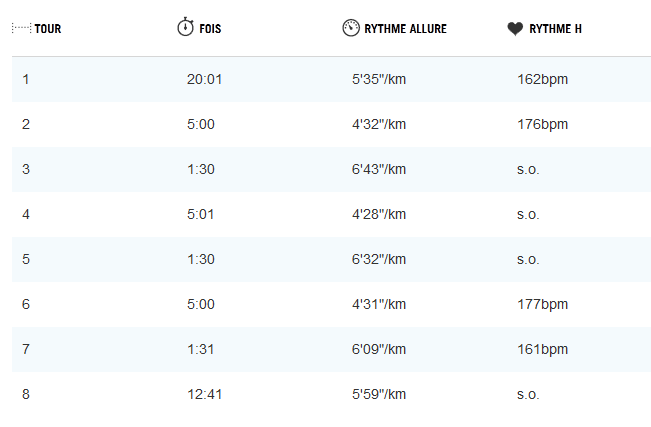
Task: Click the 12:41 time in lap 8
Action: click(x=204, y=394)
